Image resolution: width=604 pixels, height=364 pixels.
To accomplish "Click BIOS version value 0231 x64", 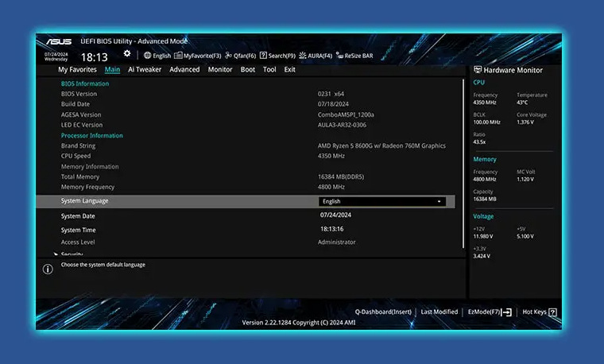I will [331, 94].
